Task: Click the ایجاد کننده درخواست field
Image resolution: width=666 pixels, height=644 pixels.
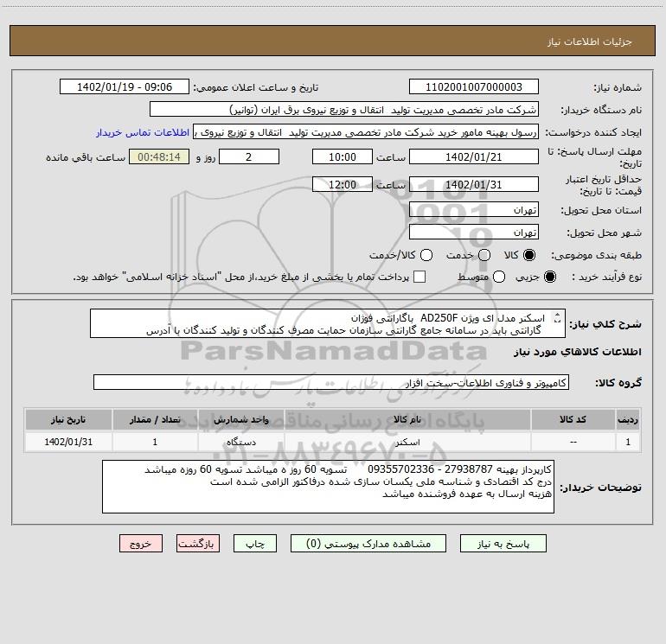Action: pyautogui.click(x=366, y=132)
